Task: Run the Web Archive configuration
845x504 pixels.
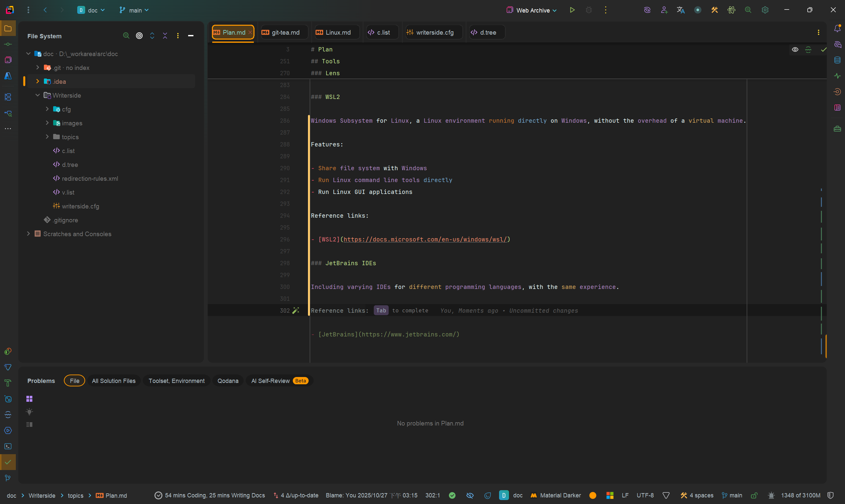Action: pyautogui.click(x=572, y=10)
